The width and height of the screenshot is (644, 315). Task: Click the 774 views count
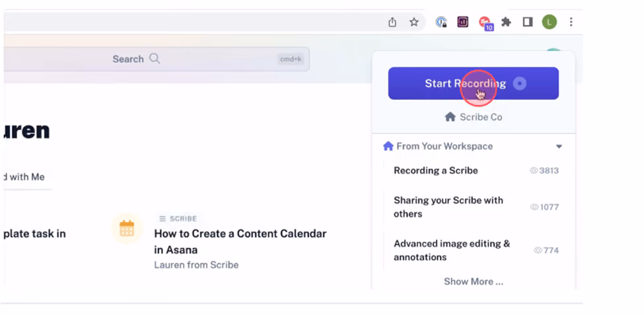coord(546,250)
